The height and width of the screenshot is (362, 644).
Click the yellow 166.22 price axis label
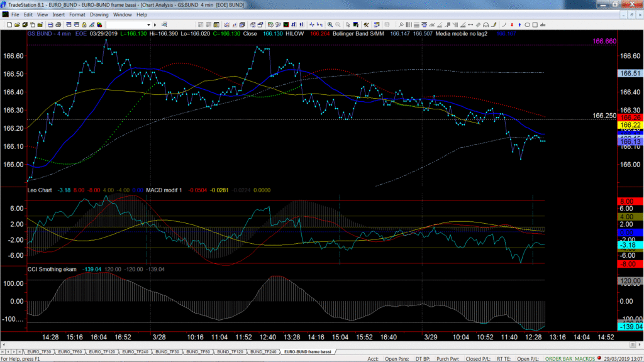coord(630,125)
